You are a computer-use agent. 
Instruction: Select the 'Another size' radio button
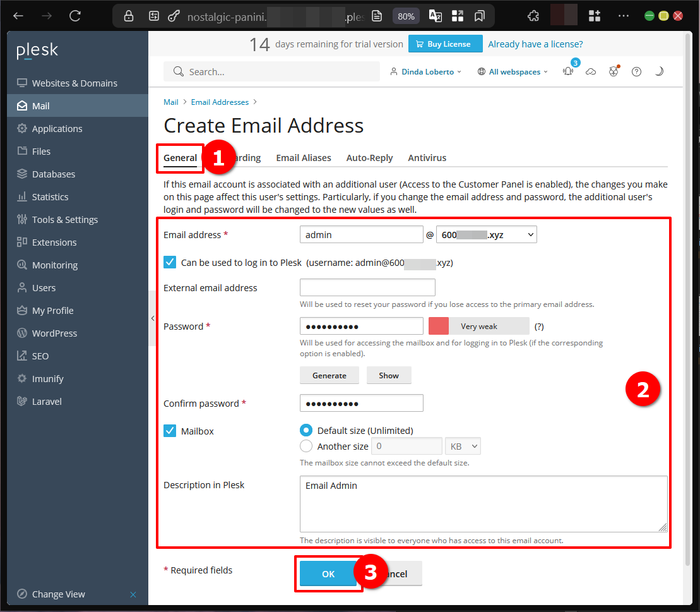306,445
